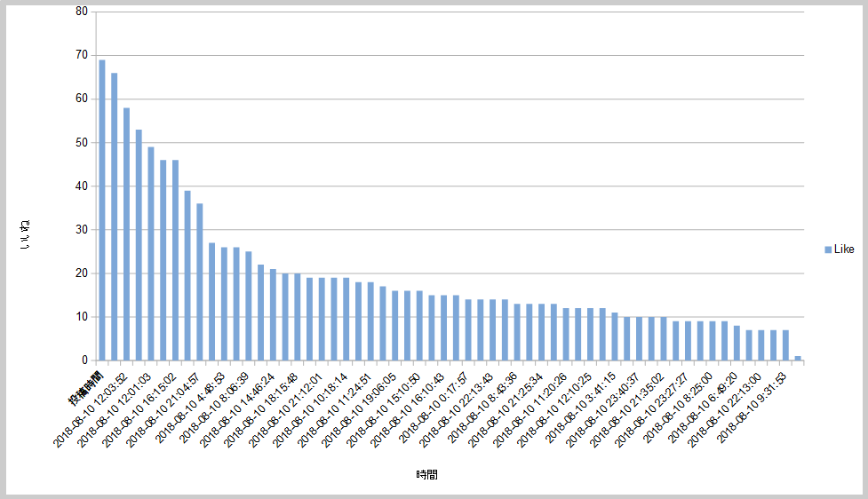Select the 2018-08-10 11:24:51 axis label
The height and width of the screenshot is (499, 868).
[x=334, y=410]
